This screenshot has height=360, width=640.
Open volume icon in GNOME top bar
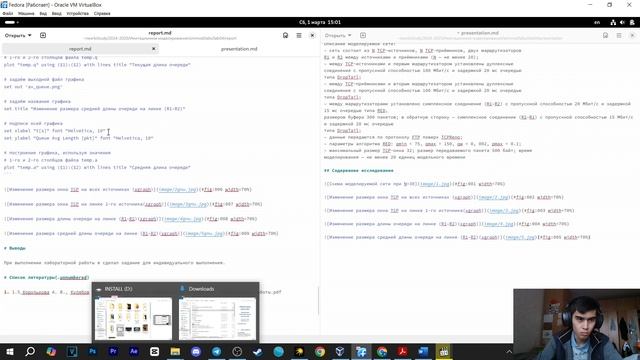(622, 22)
